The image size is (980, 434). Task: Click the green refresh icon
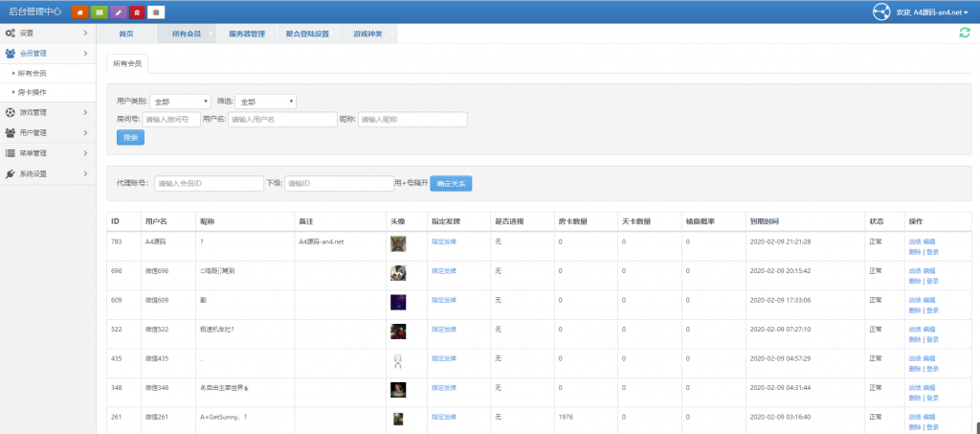click(x=965, y=33)
